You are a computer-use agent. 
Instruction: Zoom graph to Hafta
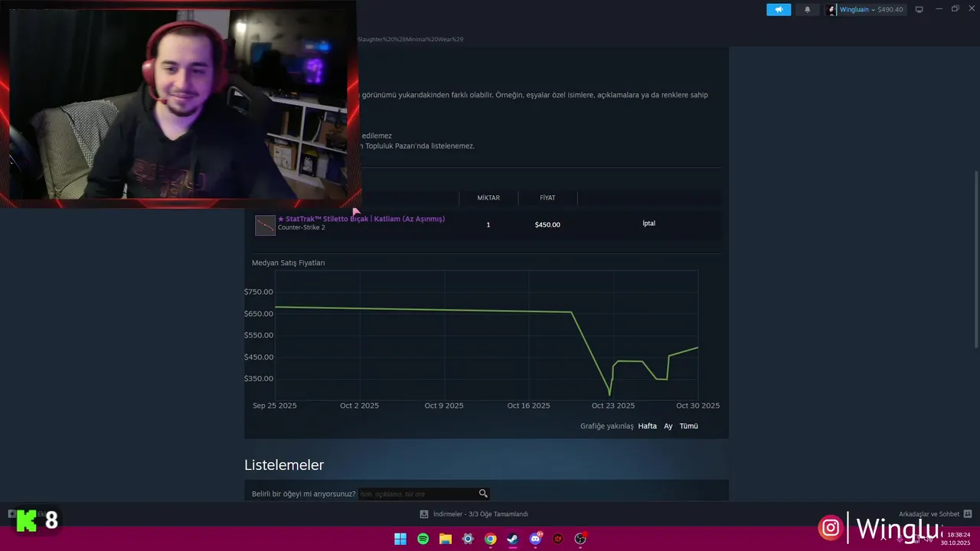click(648, 426)
